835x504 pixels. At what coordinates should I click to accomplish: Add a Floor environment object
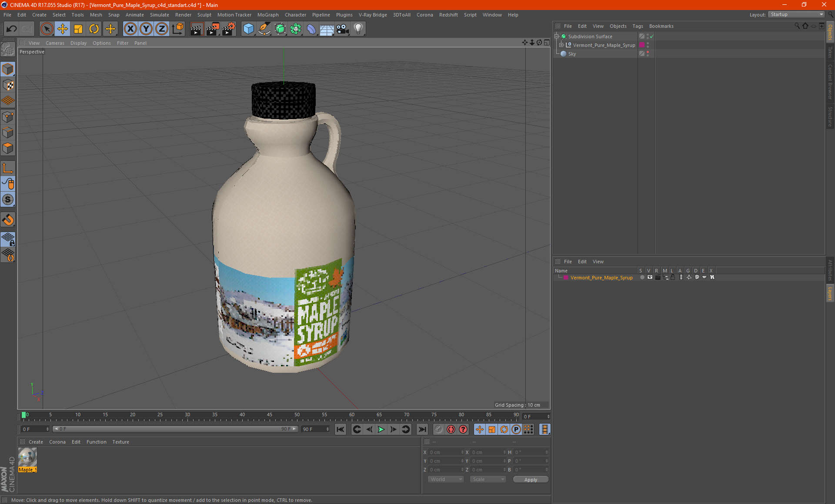click(x=327, y=29)
